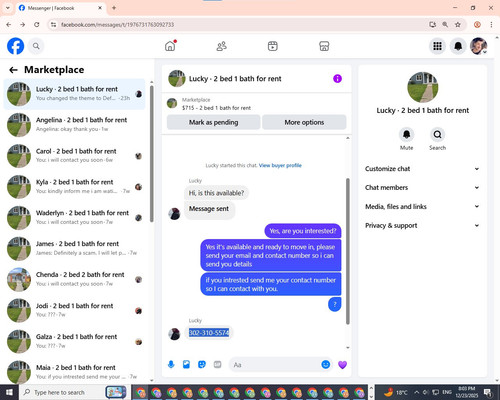Viewport: 500px width, 400px height.
Task: Mute the Lucky conversation
Action: click(406, 135)
